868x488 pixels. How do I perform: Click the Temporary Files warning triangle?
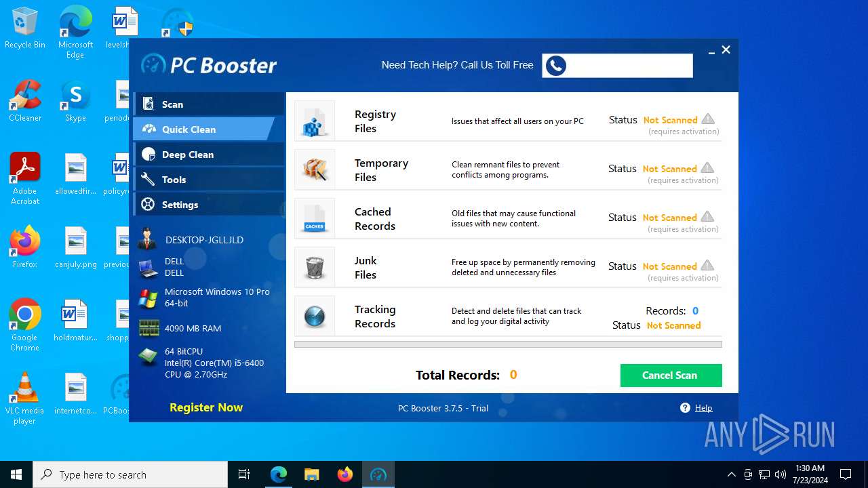(707, 168)
